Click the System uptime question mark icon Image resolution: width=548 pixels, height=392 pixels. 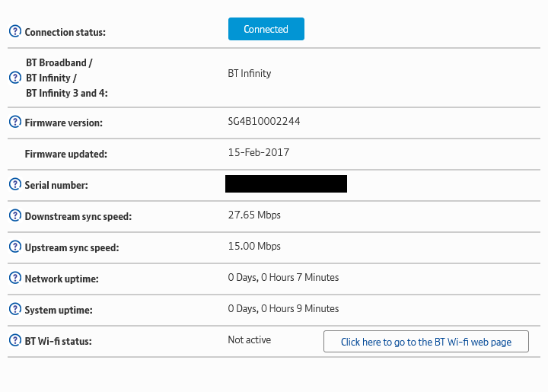14,310
